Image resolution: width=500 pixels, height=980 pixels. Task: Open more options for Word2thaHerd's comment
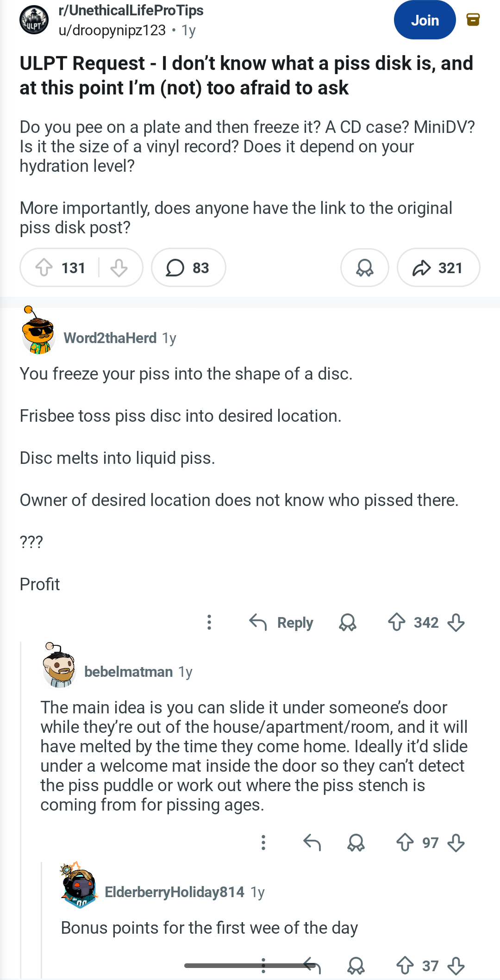209,622
